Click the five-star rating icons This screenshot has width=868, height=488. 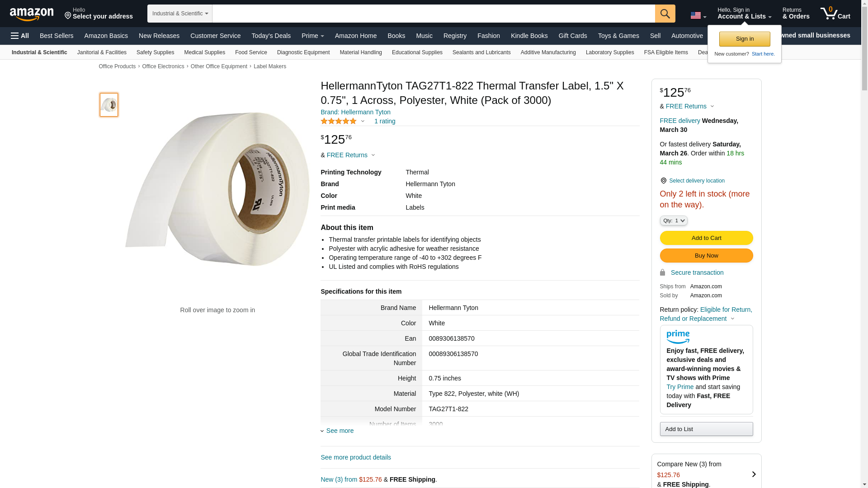339,121
